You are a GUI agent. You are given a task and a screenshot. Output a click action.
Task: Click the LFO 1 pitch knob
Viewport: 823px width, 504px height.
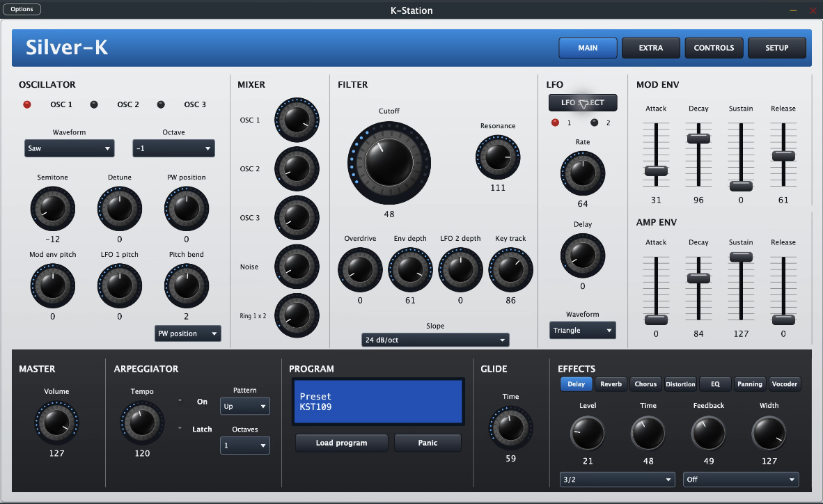[120, 286]
